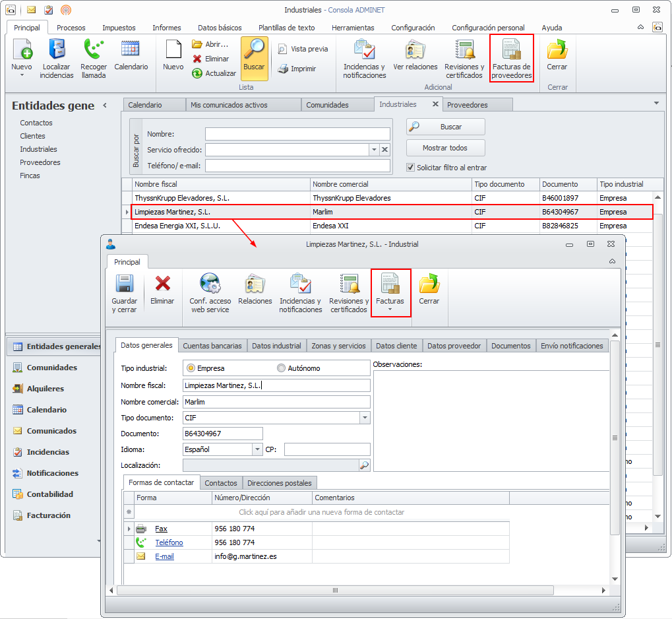
Task: Open Ver relaciones icon
Action: 415,55
